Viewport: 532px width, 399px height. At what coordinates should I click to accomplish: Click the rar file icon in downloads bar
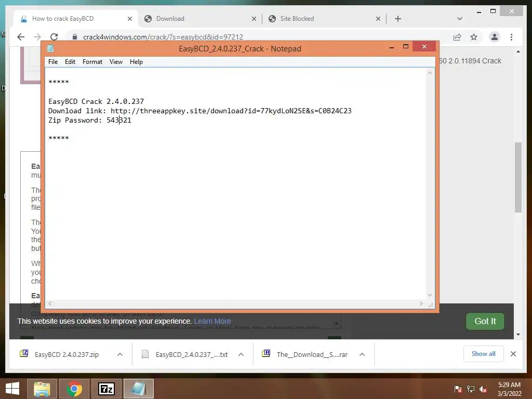point(266,353)
